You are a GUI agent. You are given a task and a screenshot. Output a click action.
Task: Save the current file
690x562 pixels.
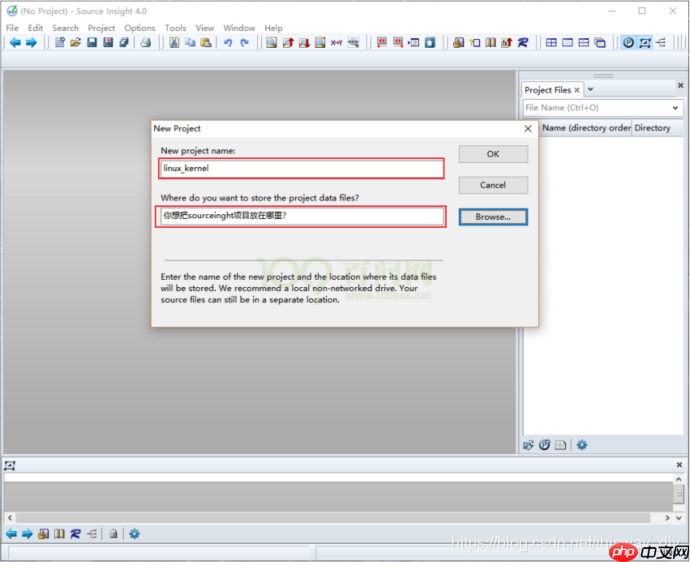point(92,43)
